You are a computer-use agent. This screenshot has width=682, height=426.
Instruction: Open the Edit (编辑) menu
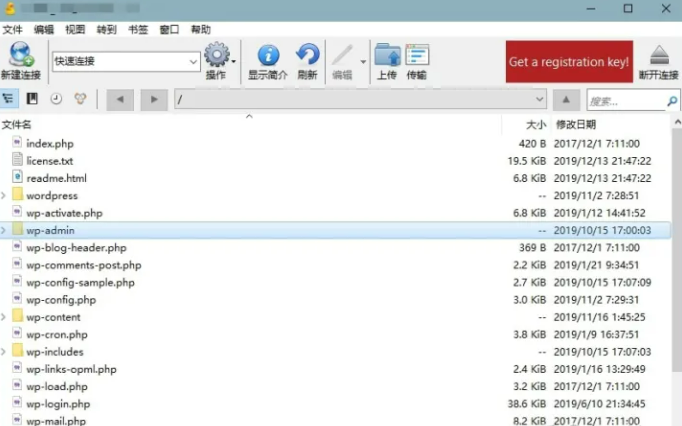(44, 30)
